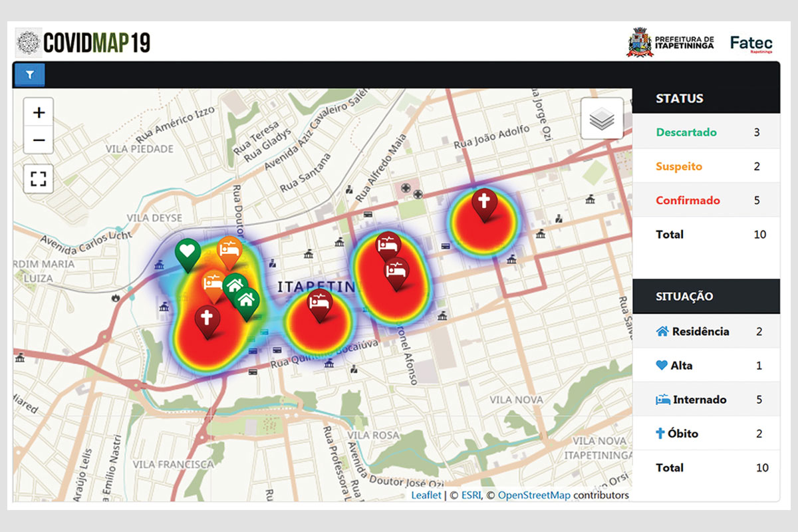798x532 pixels.
Task: Zoom out with the minus button
Action: tap(39, 140)
